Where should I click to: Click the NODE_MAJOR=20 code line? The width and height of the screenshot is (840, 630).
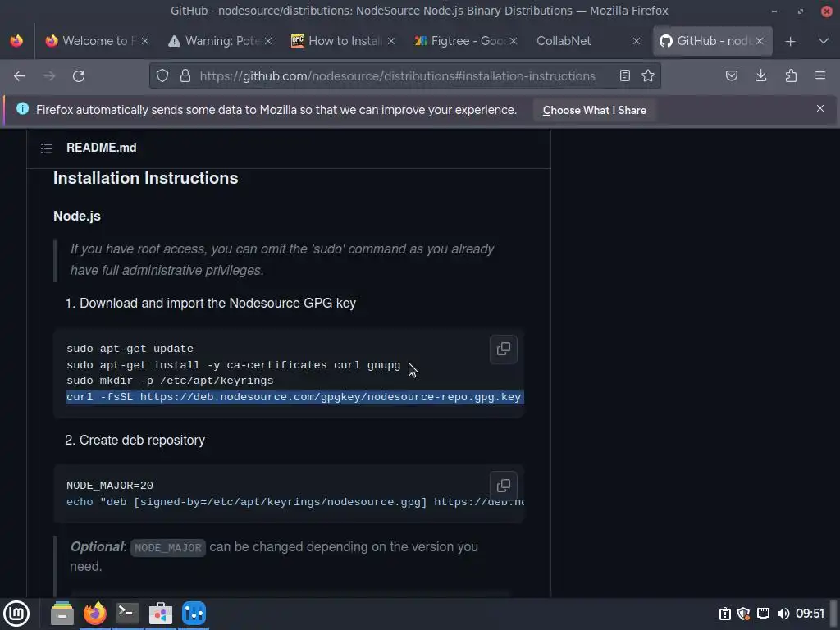pos(110,486)
